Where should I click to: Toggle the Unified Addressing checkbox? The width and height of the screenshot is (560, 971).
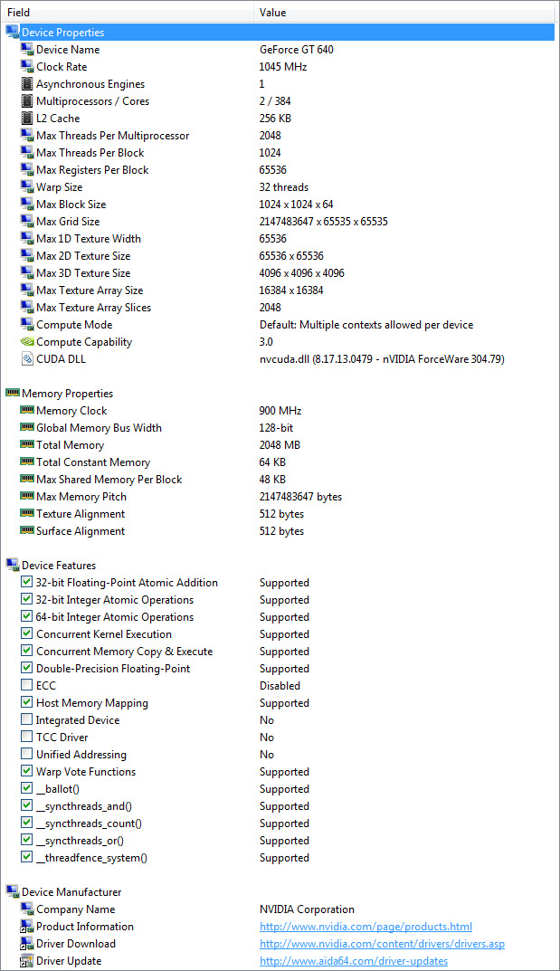point(26,754)
